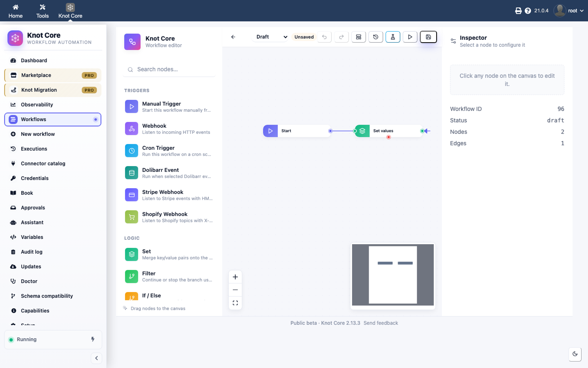Open Dashboard in the sidebar
588x368 pixels.
[x=53, y=60]
